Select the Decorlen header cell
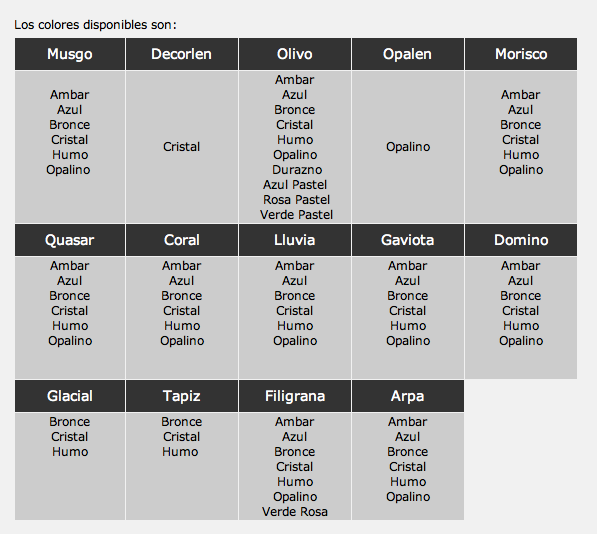This screenshot has width=597, height=534. (x=182, y=54)
